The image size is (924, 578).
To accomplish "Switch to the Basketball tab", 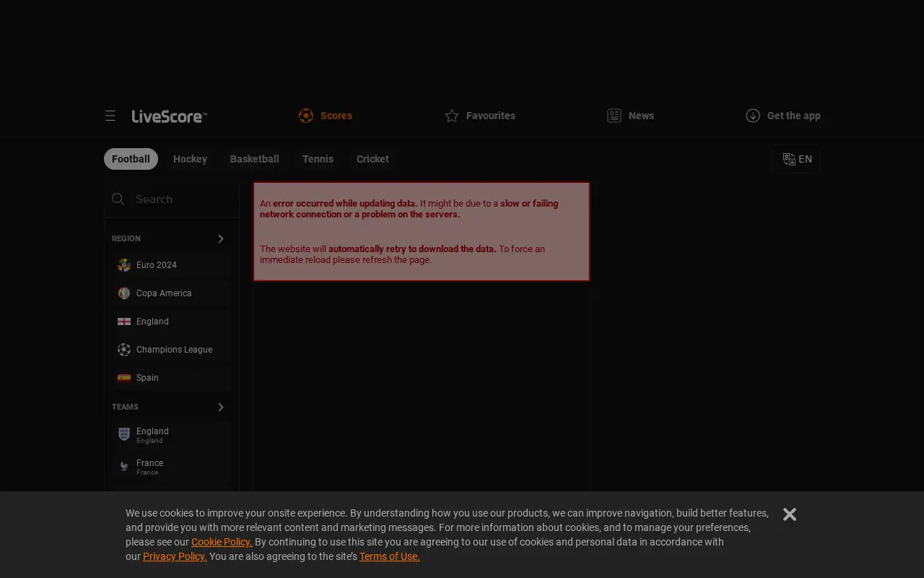I will click(x=255, y=159).
